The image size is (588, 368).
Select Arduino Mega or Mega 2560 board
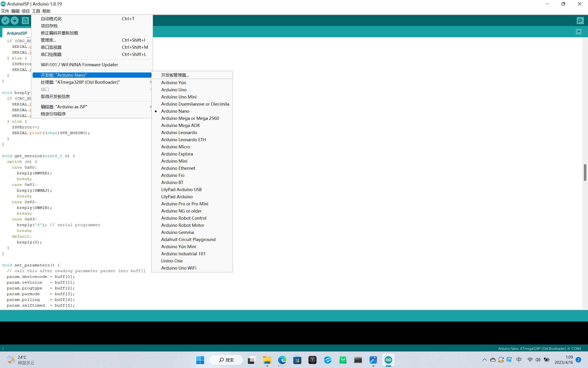pyautogui.click(x=192, y=118)
